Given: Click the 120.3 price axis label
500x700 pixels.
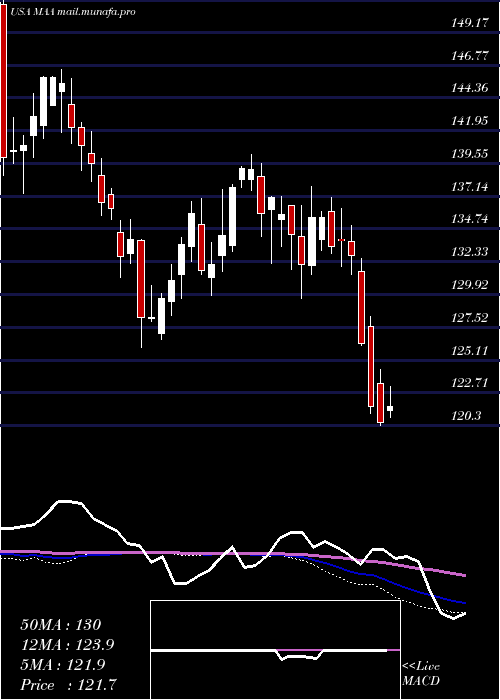Looking at the screenshot, I should 467,417.
